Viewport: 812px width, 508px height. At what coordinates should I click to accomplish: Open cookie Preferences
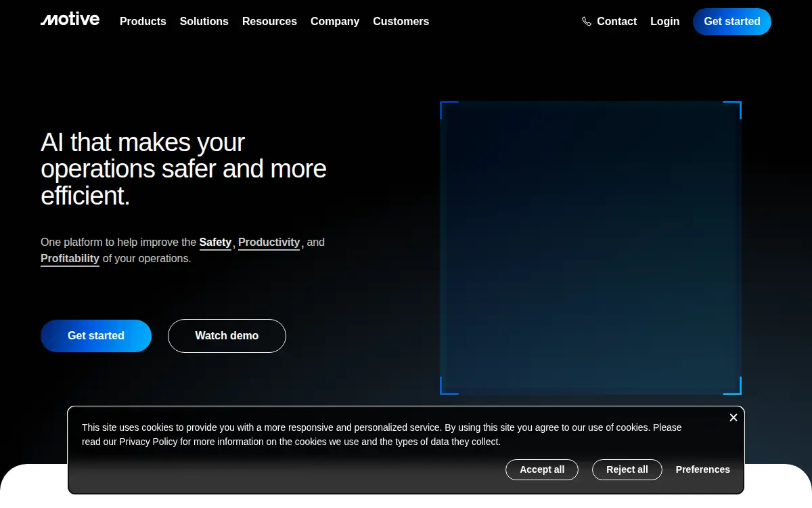[703, 469]
